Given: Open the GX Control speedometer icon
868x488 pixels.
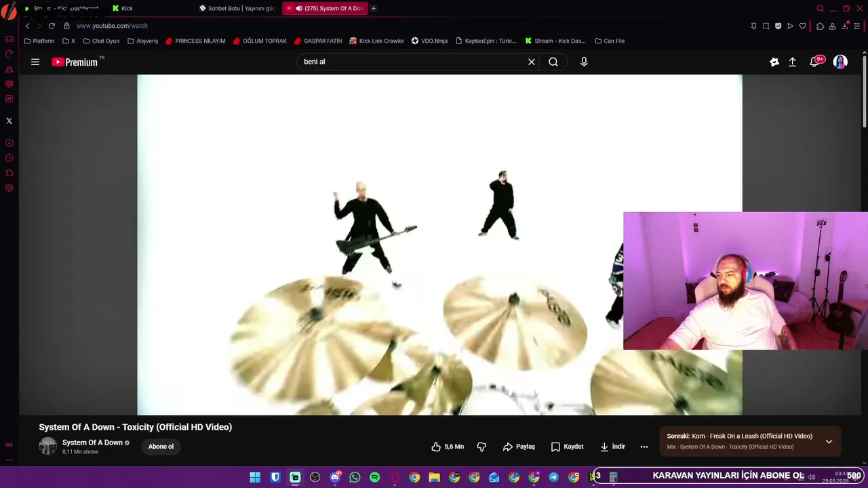Looking at the screenshot, I should pyautogui.click(x=9, y=54).
